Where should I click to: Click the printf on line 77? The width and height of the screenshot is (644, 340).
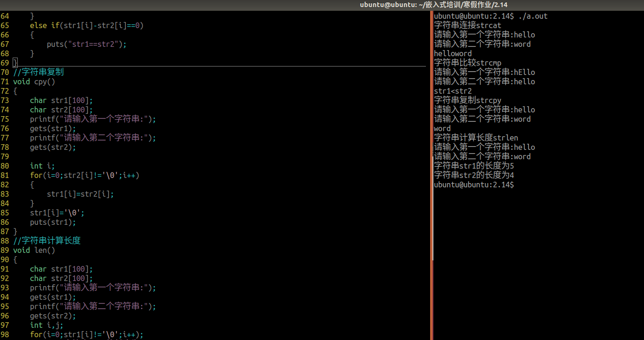93,138
